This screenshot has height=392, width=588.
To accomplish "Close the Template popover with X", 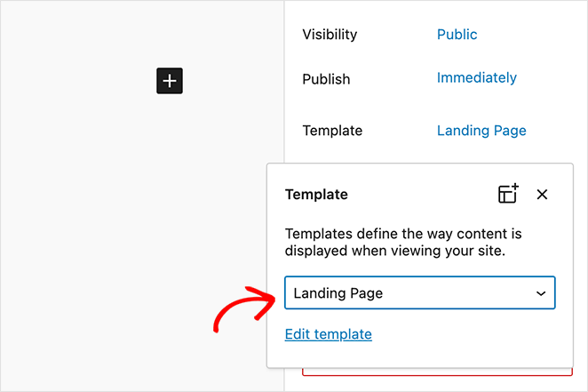I will 543,194.
